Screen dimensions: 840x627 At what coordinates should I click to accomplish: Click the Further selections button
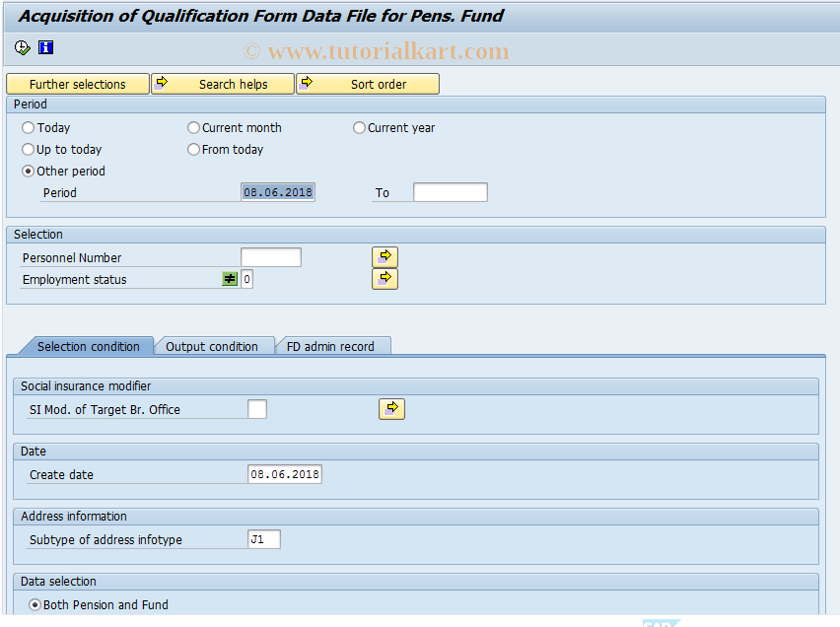(x=77, y=84)
